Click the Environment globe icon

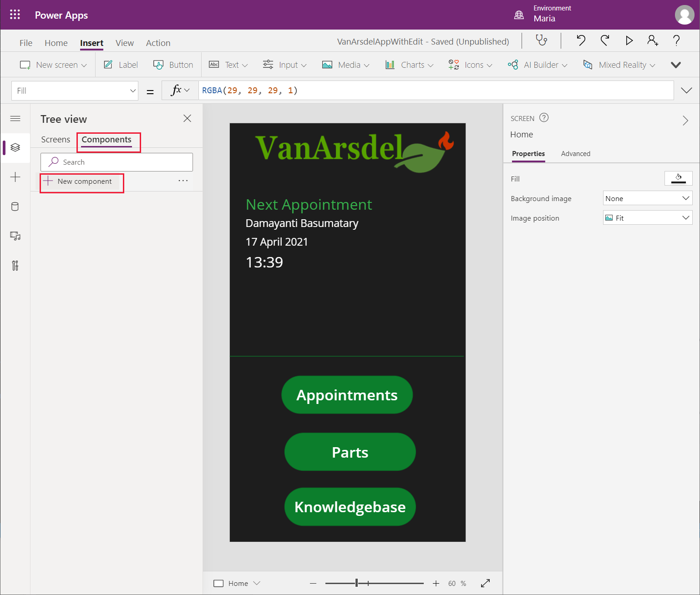pos(519,15)
